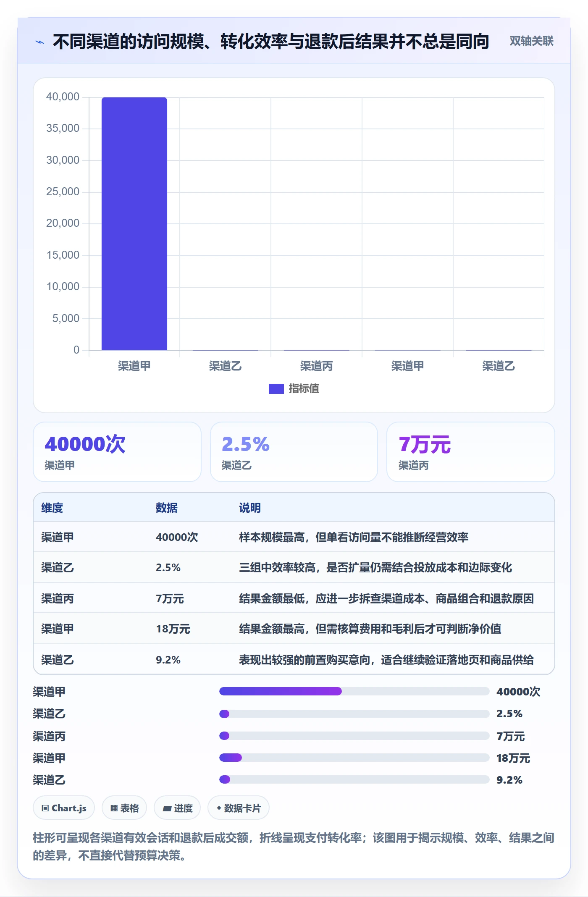Click the 7万元 progress bar
The width and height of the screenshot is (588, 897).
pyautogui.click(x=354, y=736)
